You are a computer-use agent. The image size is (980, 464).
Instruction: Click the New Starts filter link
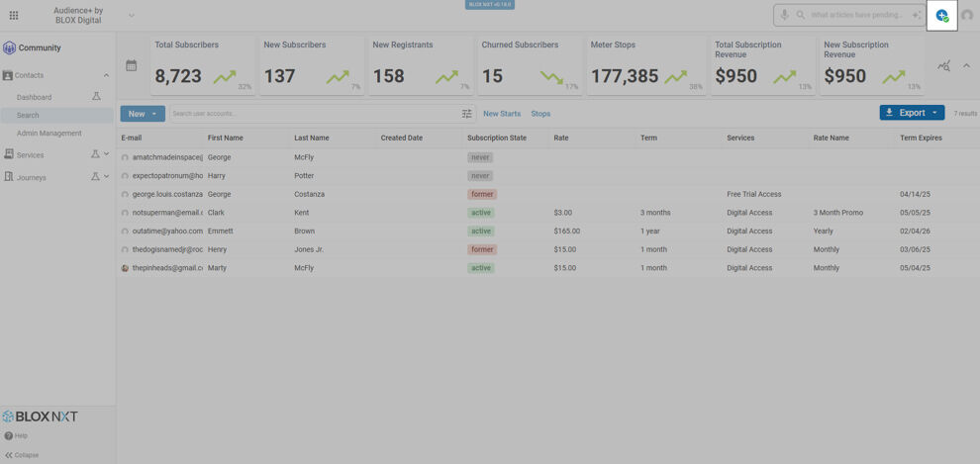502,114
